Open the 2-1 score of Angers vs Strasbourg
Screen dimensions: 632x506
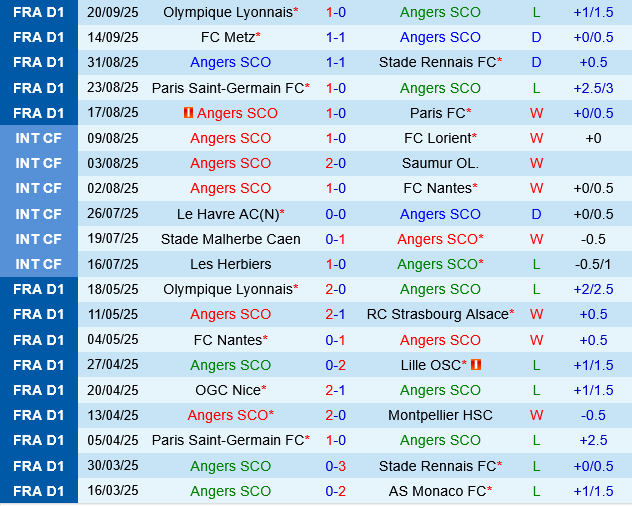click(336, 314)
